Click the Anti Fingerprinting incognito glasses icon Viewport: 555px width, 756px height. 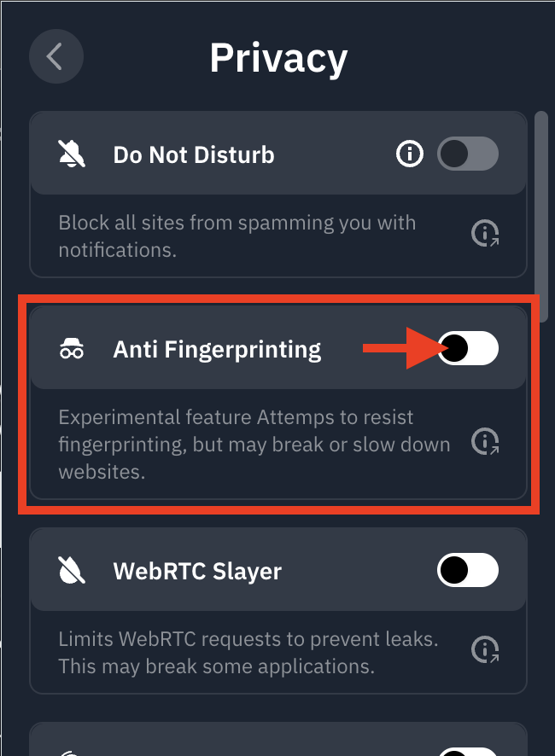72,349
